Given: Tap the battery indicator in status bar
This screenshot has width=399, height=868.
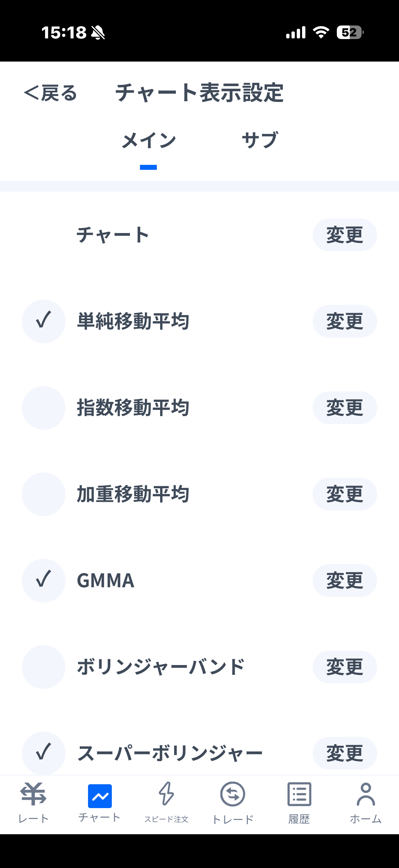Looking at the screenshot, I should pos(350,32).
